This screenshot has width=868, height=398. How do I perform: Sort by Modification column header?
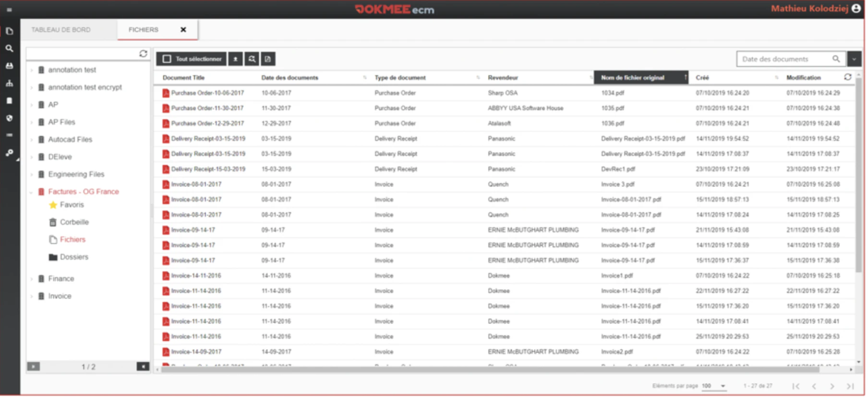(804, 78)
